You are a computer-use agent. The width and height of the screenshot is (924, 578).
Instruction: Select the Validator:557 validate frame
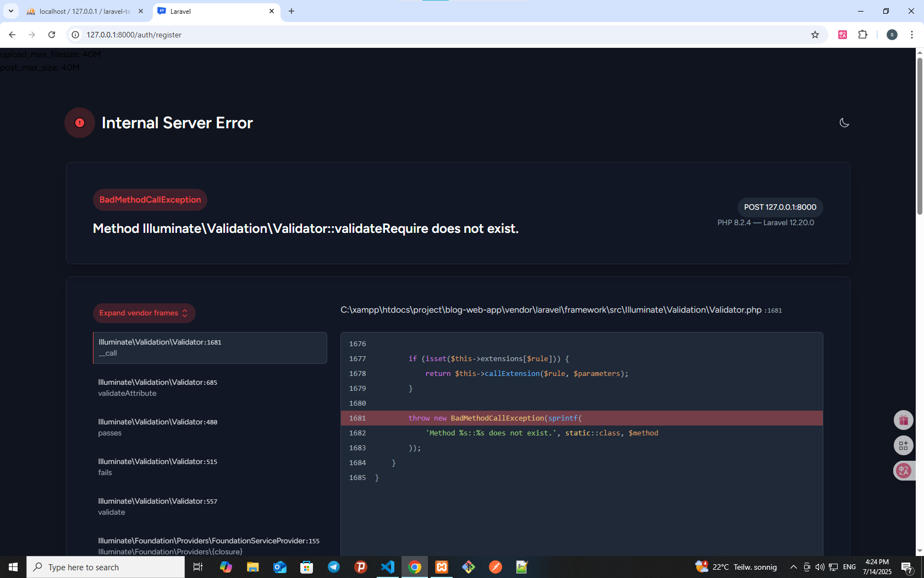pyautogui.click(x=210, y=506)
